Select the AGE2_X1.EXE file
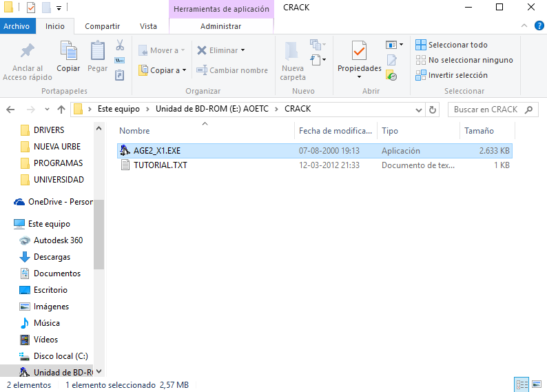Screen dimensions: 547x392 click(315, 151)
